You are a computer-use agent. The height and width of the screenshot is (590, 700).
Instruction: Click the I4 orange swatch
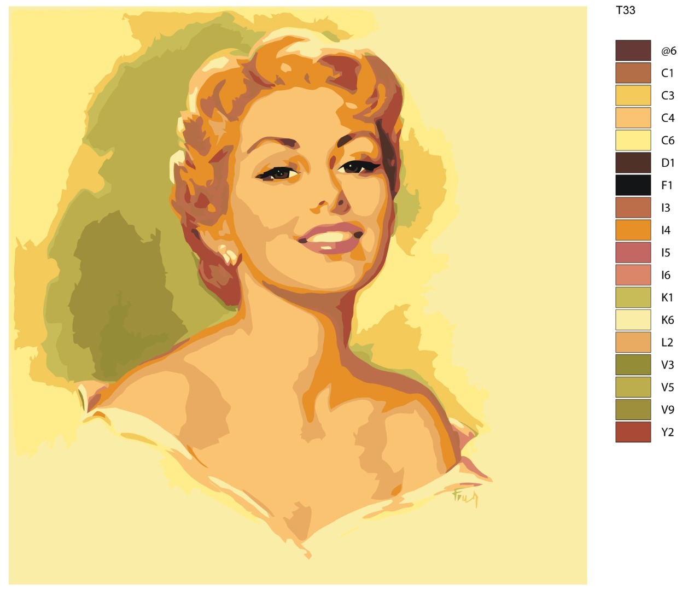(633, 230)
